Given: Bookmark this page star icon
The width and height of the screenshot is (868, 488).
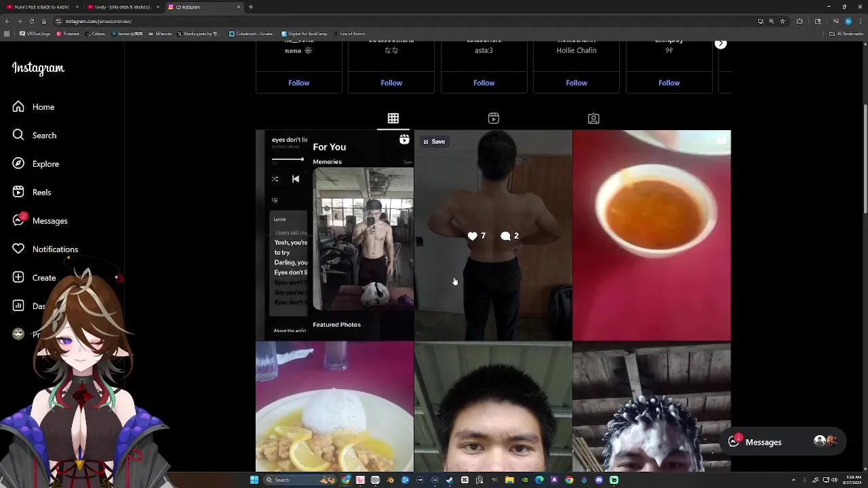Looking at the screenshot, I should (783, 21).
